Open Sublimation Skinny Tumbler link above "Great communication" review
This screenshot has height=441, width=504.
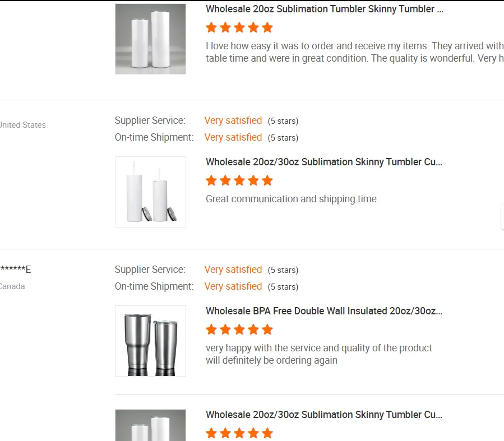click(x=324, y=162)
